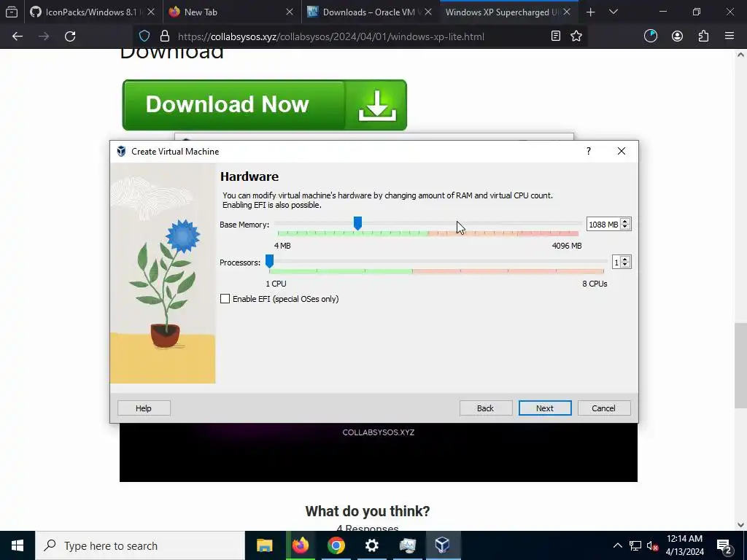Reload the page with the refresh icon

[x=70, y=36]
